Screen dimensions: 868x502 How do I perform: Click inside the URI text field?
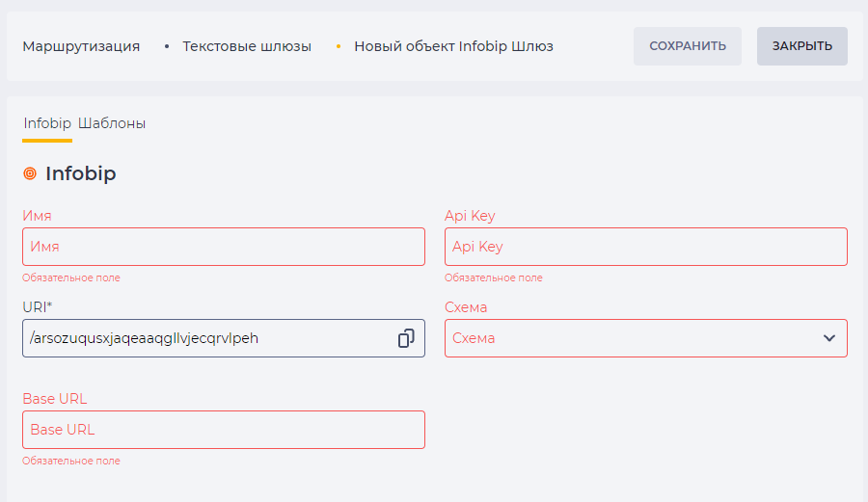point(210,338)
